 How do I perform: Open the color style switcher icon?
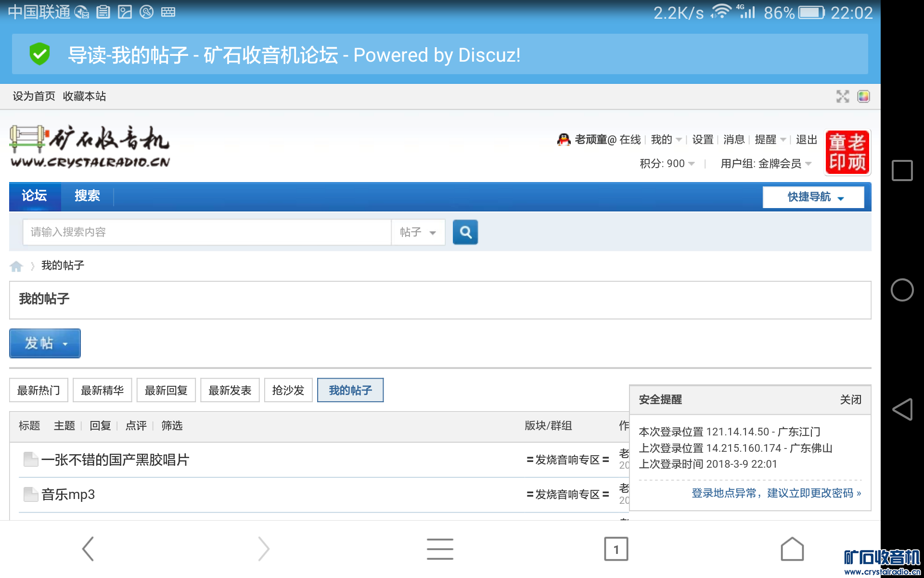(863, 96)
